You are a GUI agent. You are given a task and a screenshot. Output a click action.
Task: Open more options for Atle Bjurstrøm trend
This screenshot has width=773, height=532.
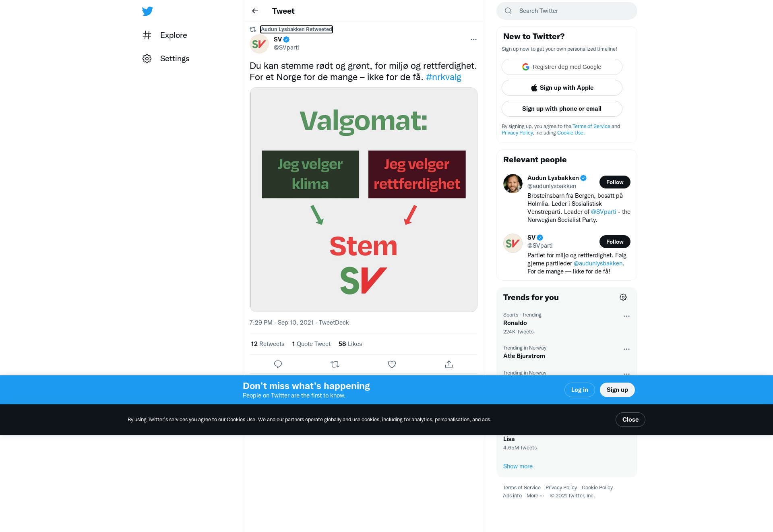(626, 349)
